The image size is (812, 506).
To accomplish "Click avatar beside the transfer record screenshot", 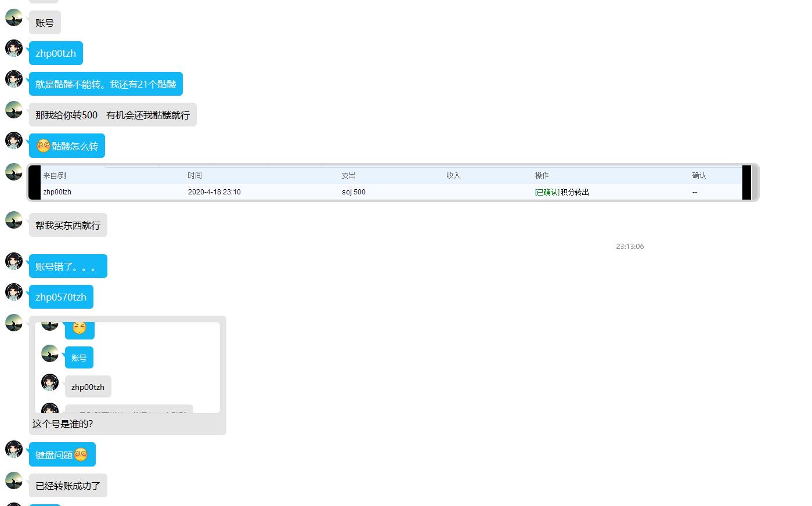I will coord(14,172).
